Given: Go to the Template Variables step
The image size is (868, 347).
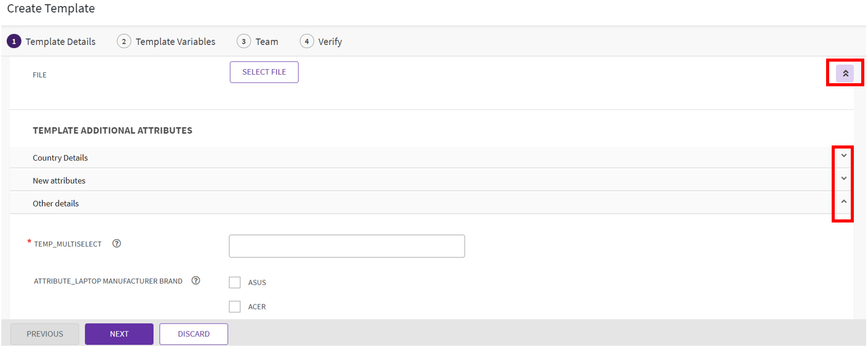Looking at the screenshot, I should tap(176, 42).
